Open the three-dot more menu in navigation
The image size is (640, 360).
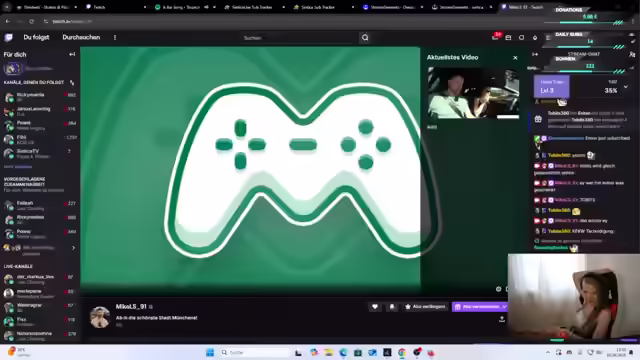[x=115, y=37]
